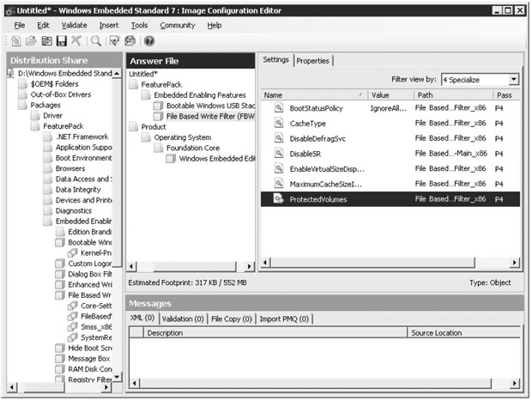Click the SystemRe component icon
The height and width of the screenshot is (401, 532).
coord(72,337)
